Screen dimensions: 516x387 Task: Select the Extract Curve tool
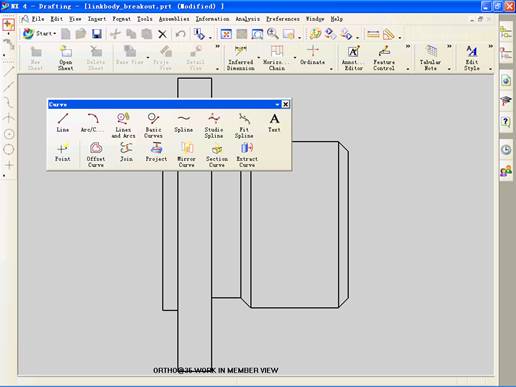(247, 155)
